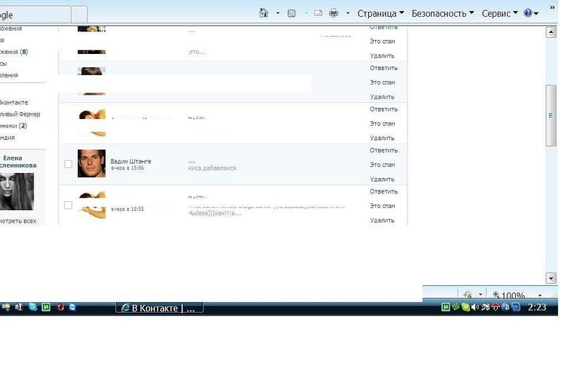Click the Print icon in toolbar
The height and width of the screenshot is (391, 588).
pos(334,13)
